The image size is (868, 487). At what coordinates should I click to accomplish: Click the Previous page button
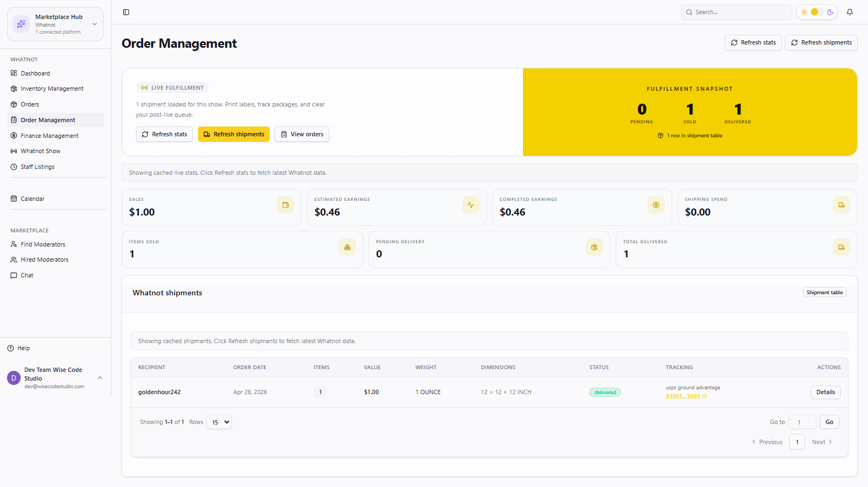tap(767, 442)
